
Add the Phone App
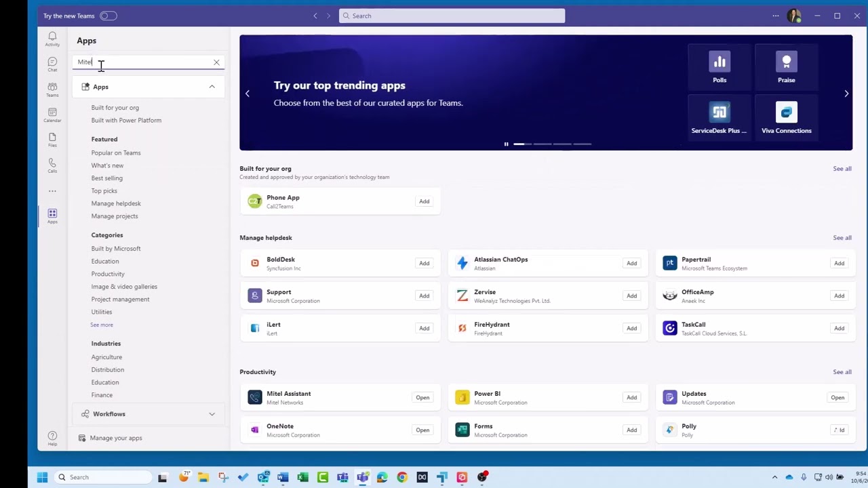pos(424,201)
